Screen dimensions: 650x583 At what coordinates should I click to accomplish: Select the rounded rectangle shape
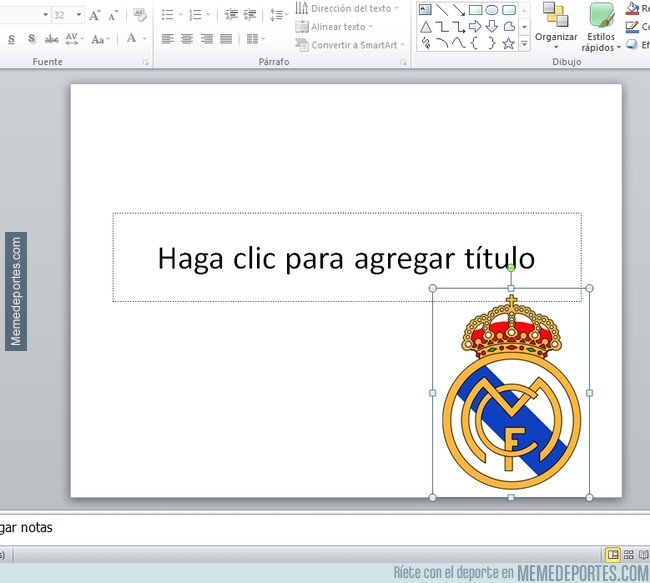click(509, 10)
